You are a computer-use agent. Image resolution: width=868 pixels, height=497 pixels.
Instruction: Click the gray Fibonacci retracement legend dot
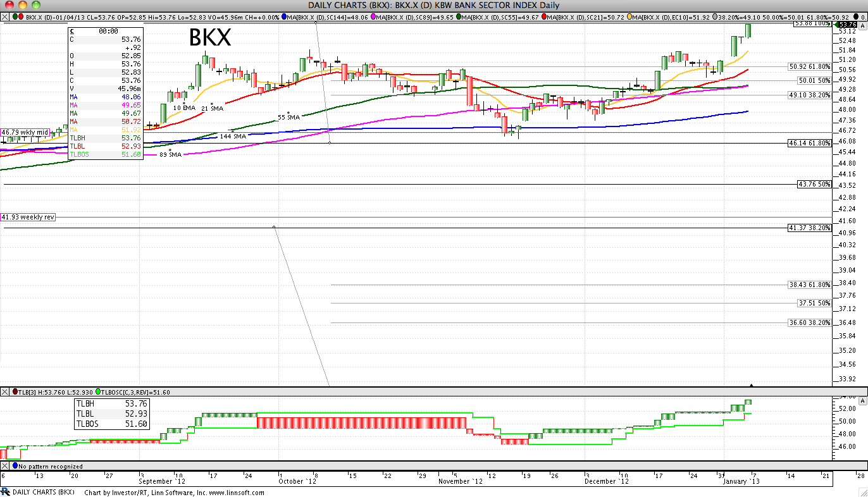coord(716,17)
